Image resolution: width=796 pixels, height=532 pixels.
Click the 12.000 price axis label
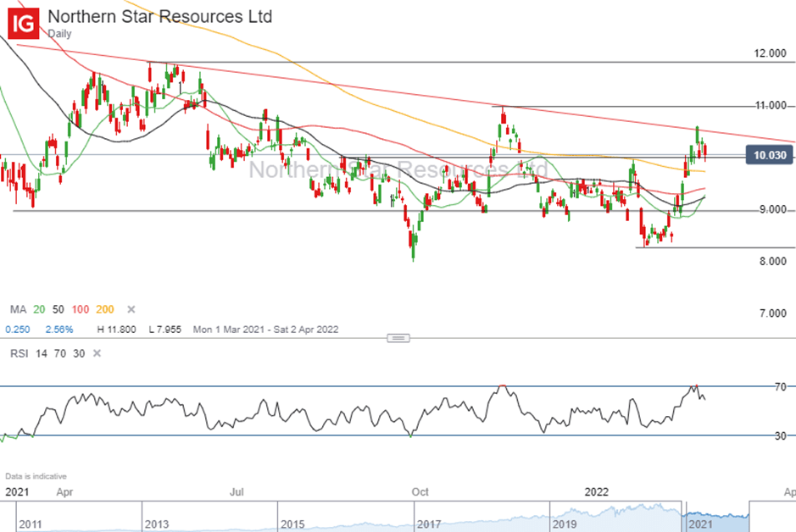[x=770, y=53]
